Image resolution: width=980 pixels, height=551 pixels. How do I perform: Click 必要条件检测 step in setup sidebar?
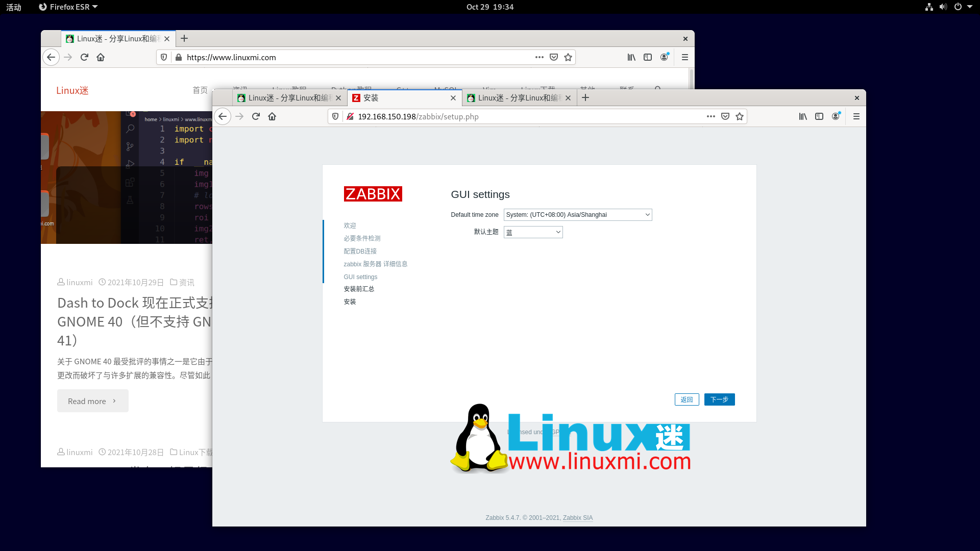362,238
